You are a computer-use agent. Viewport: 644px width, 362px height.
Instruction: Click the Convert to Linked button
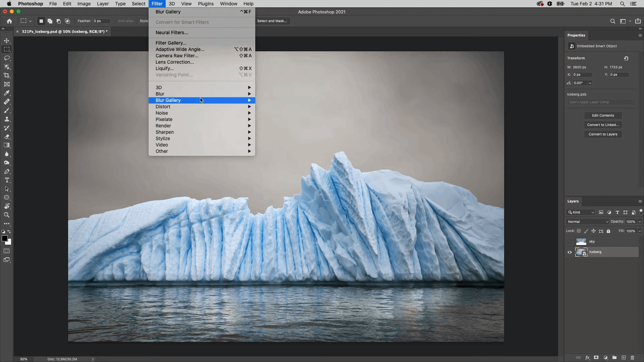pyautogui.click(x=603, y=125)
